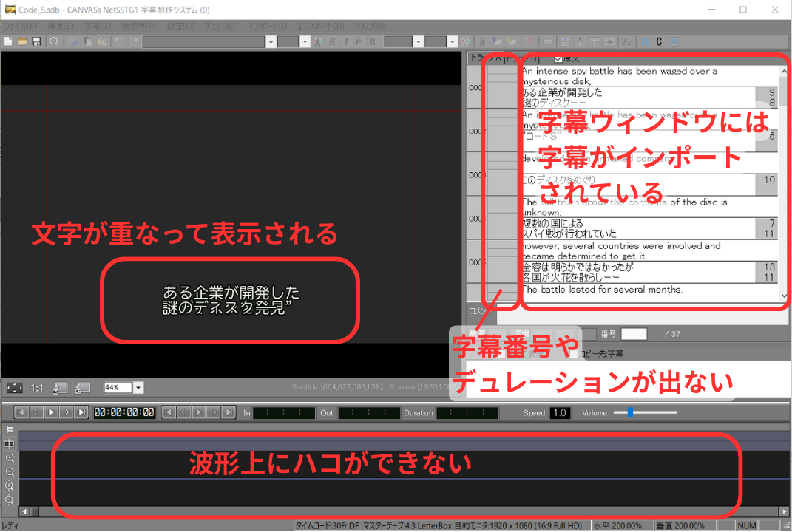Toggle the italic I toolbar icon
The height and width of the screenshot is (532, 792).
[346, 41]
